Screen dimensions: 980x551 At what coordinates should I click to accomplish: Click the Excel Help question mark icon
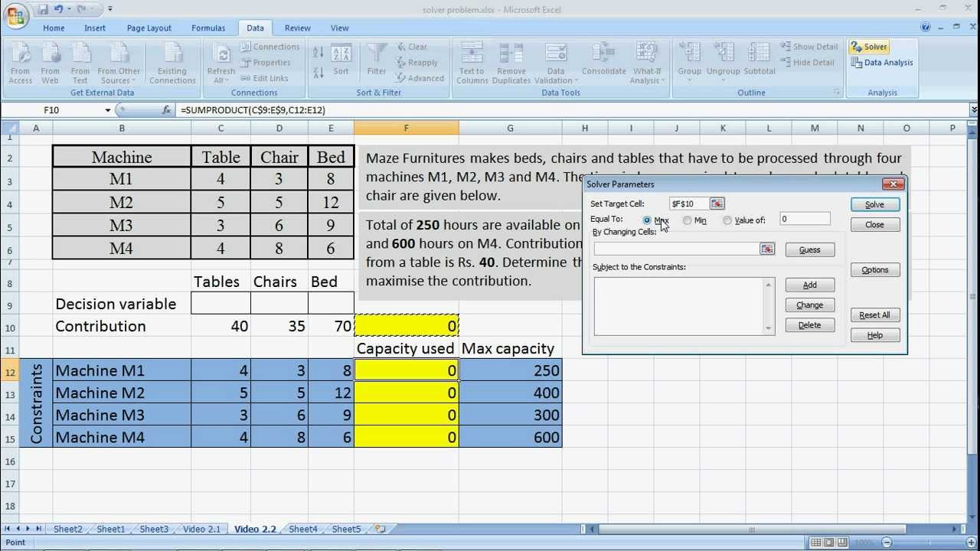coord(926,28)
